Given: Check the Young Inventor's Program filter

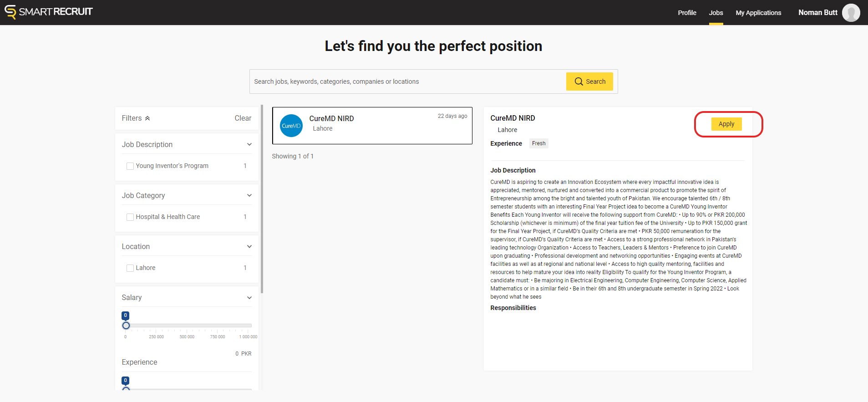Looking at the screenshot, I should tap(130, 166).
